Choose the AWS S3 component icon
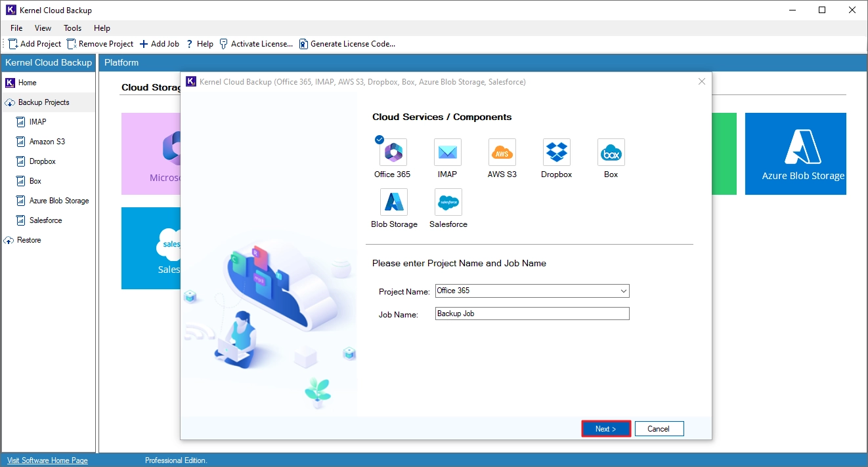The height and width of the screenshot is (467, 868). tap(502, 152)
